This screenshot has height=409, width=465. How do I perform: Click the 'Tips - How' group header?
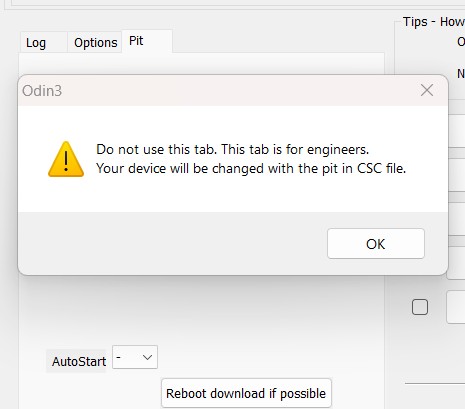click(x=434, y=22)
